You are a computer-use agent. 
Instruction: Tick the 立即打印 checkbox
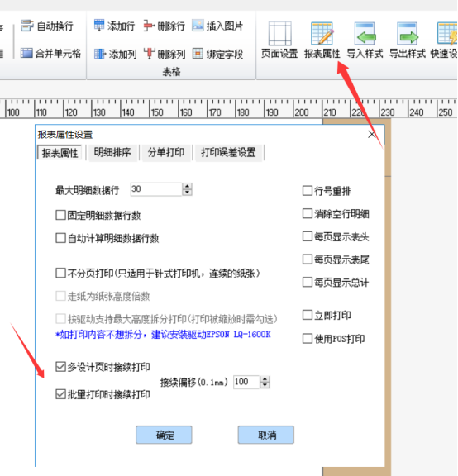pyautogui.click(x=308, y=315)
